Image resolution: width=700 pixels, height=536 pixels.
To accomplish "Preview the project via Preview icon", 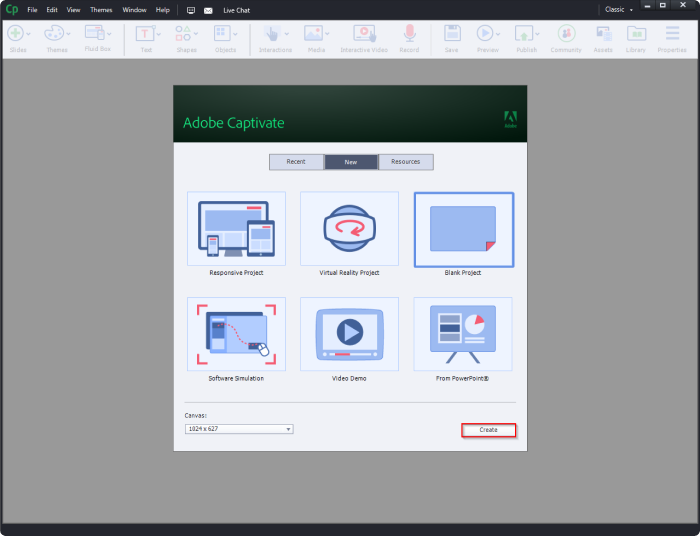I will tap(484, 33).
